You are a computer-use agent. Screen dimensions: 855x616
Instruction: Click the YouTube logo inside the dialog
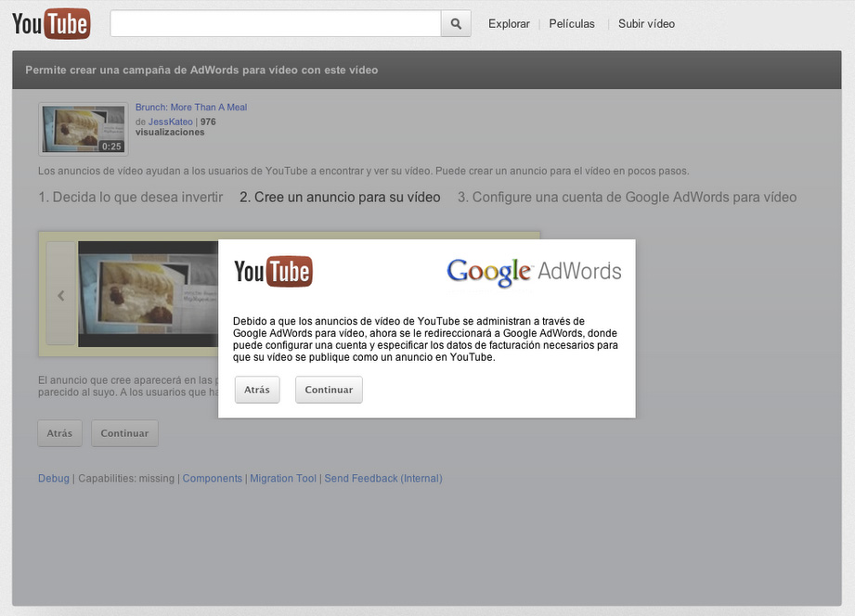coord(274,272)
